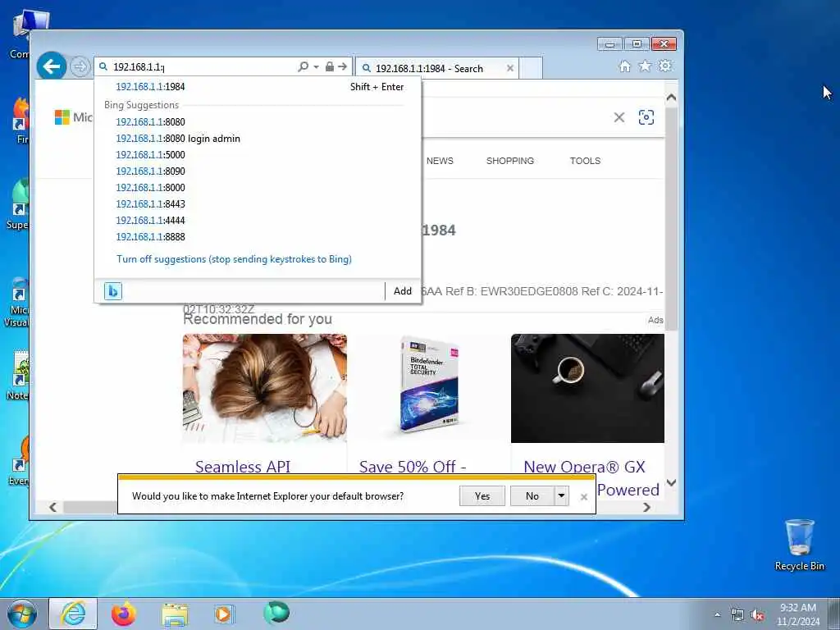This screenshot has height=630, width=840.
Task: Select the Bing search provider icon
Action: (113, 291)
